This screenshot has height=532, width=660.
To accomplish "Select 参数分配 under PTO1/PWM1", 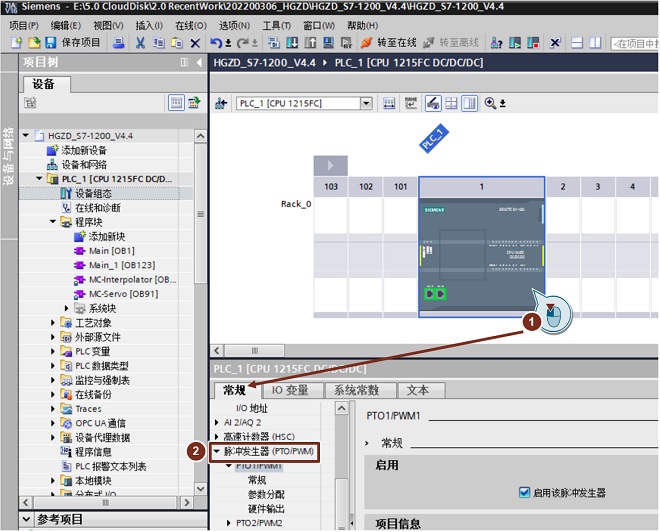I will click(x=266, y=495).
